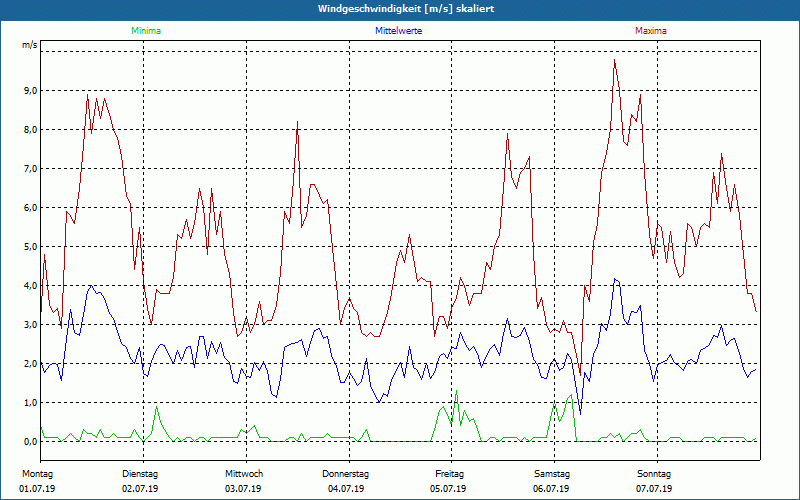Click the '1,0' y-axis value
Screen dimensions: 800x500
[30, 403]
